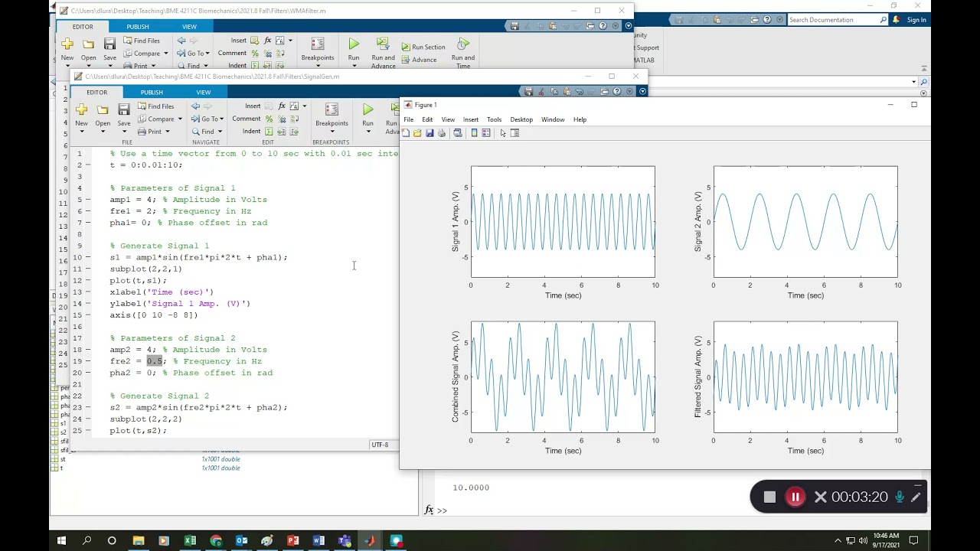Screen dimensions: 980x551
Task: Open the Windows notification center icon
Action: [914, 541]
